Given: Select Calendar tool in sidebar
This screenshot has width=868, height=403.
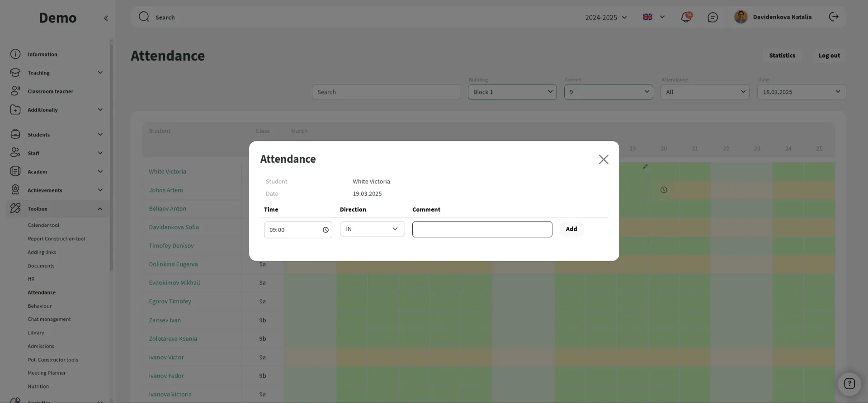Looking at the screenshot, I should click(x=43, y=225).
